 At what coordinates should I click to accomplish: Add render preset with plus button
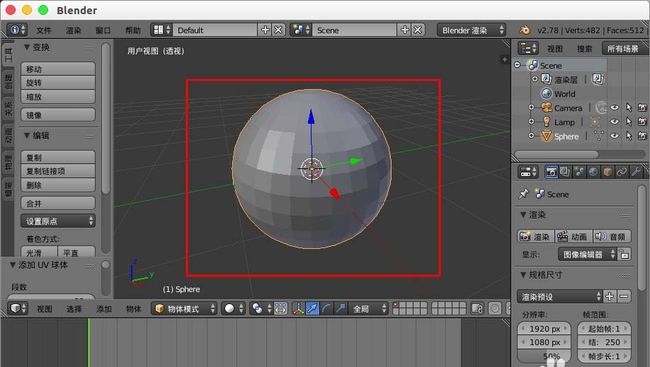[x=609, y=297]
